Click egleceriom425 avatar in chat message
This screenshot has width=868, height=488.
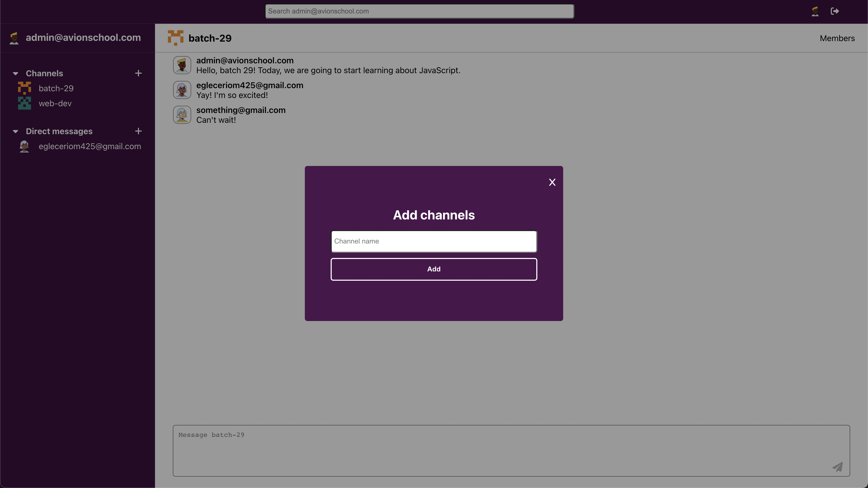[182, 90]
